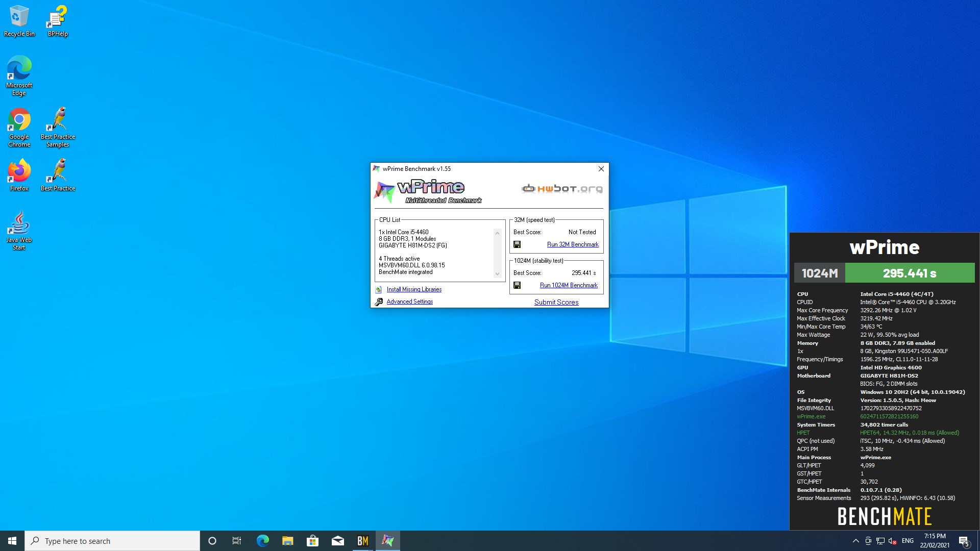Open Mail app from the taskbar
Viewport: 980px width, 551px height.
click(337, 541)
